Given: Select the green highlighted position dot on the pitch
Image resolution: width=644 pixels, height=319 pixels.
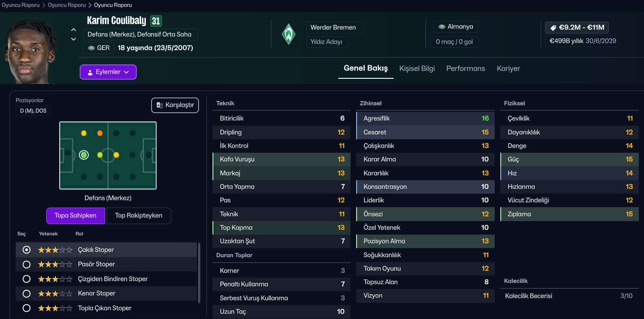Looking at the screenshot, I should coord(84,155).
